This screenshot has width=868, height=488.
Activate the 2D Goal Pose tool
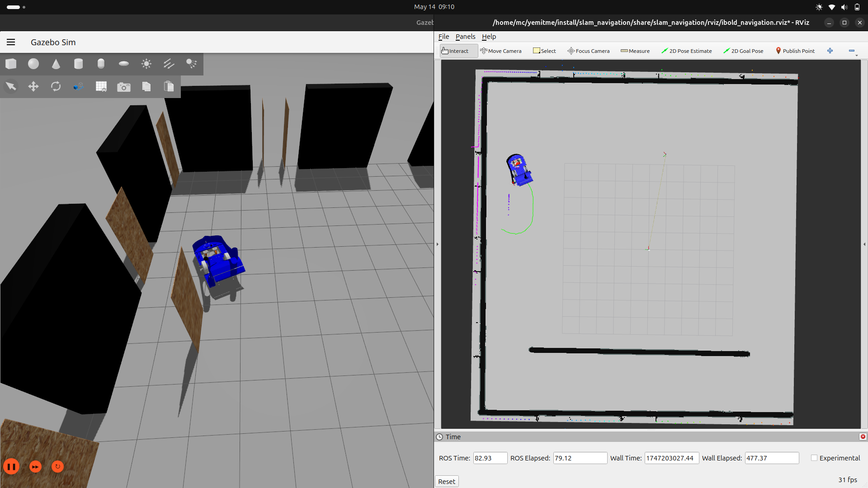pos(743,51)
